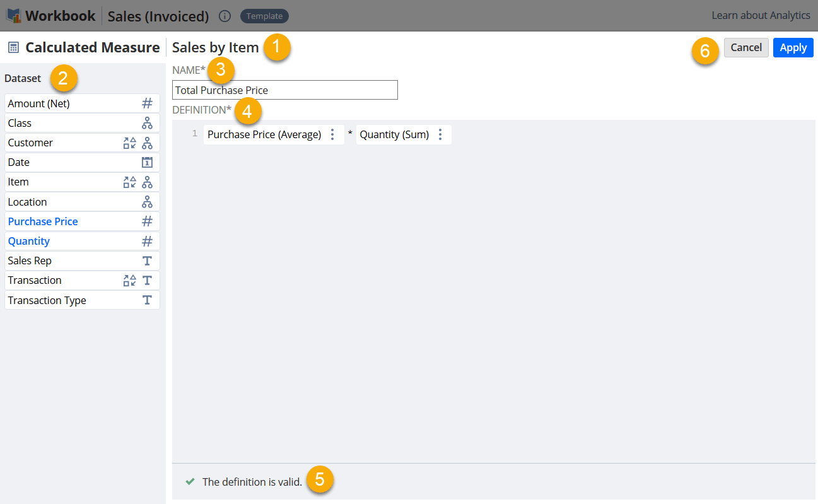Viewport: 818px width, 504px height.
Task: Click the number icon on Purchase Price
Action: point(147,221)
